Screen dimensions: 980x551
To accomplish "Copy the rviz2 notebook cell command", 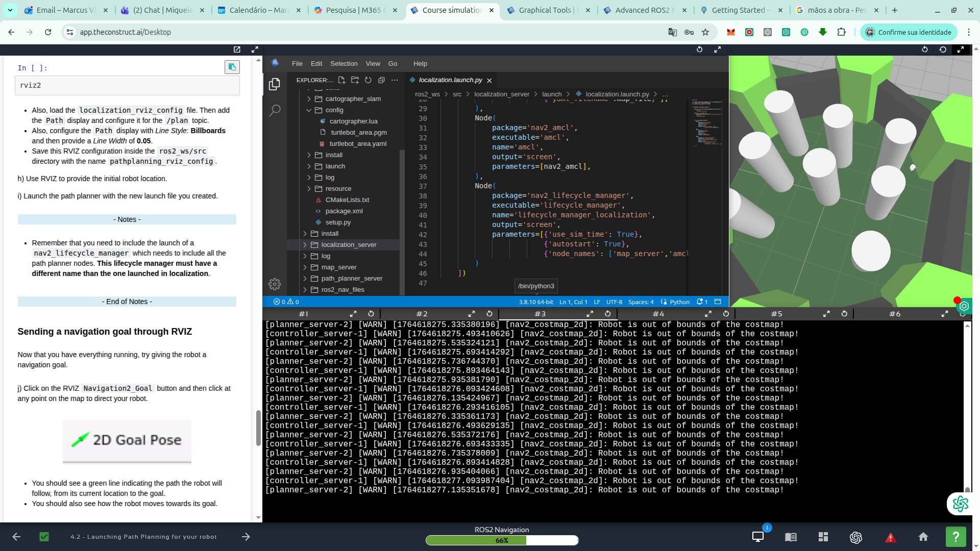I will point(232,67).
